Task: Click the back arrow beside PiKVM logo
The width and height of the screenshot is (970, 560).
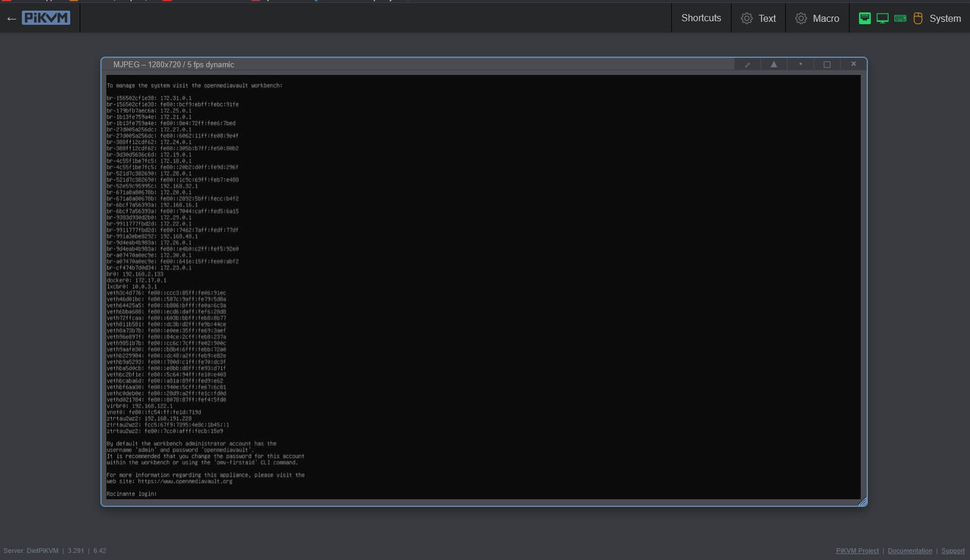Action: [11, 19]
